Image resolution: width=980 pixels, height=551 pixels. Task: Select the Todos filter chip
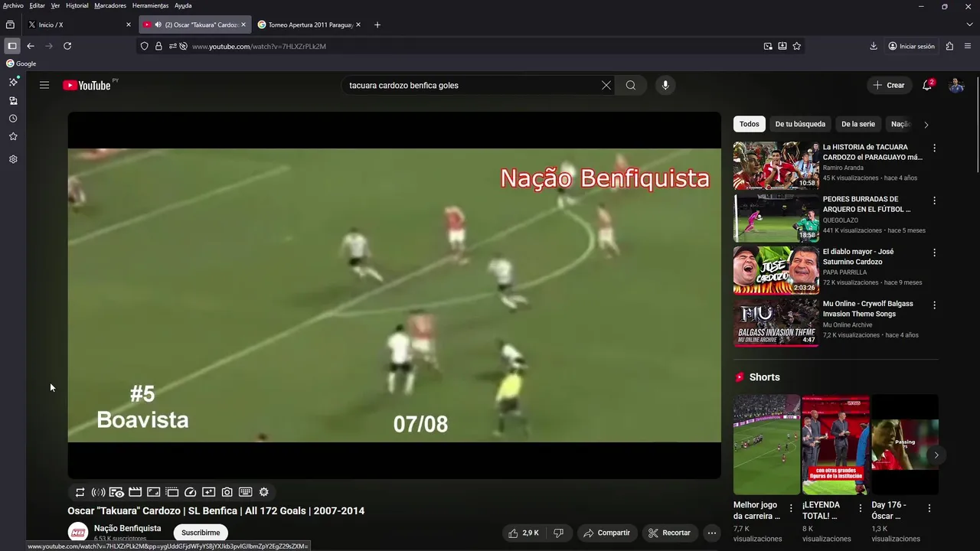(750, 124)
